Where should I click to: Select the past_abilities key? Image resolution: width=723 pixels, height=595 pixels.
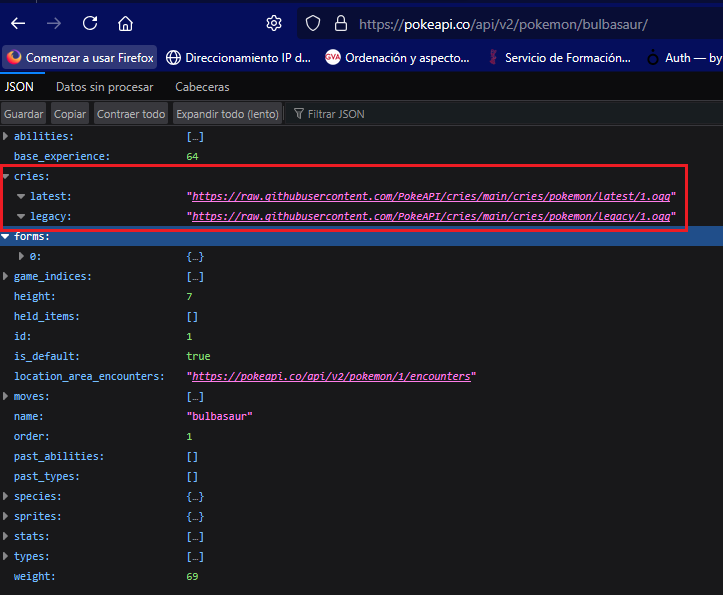[x=59, y=457]
